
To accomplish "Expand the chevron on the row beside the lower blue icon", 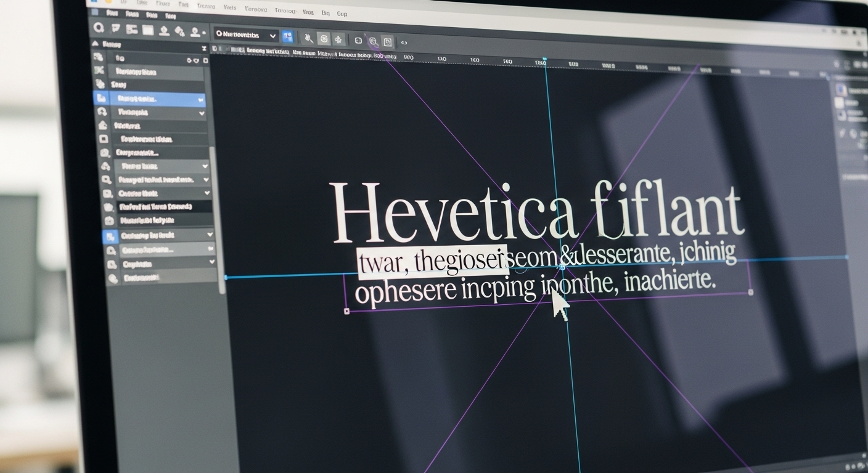I will tap(210, 235).
